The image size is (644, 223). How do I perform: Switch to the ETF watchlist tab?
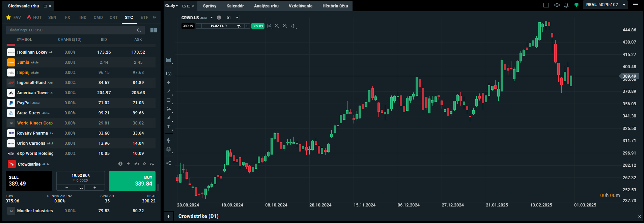(x=144, y=18)
